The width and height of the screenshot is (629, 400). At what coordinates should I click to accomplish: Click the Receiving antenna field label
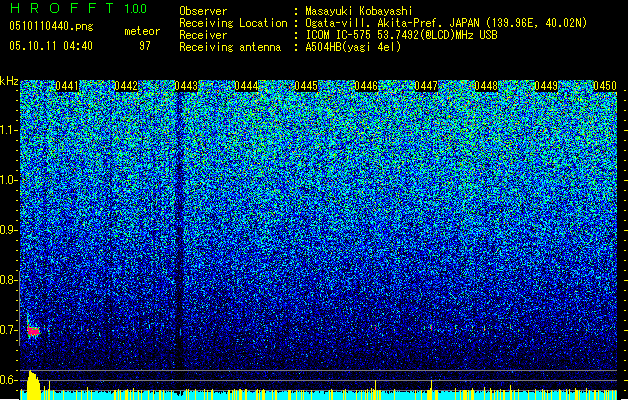230,47
